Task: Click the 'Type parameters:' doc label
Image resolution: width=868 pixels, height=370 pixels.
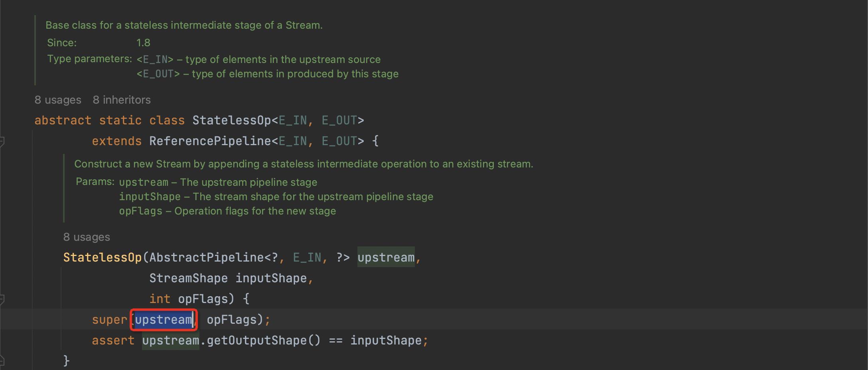Action: click(x=89, y=59)
